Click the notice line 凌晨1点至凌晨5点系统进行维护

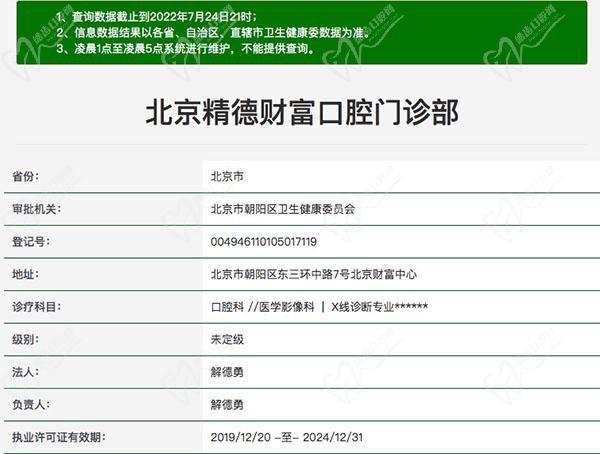(x=185, y=49)
